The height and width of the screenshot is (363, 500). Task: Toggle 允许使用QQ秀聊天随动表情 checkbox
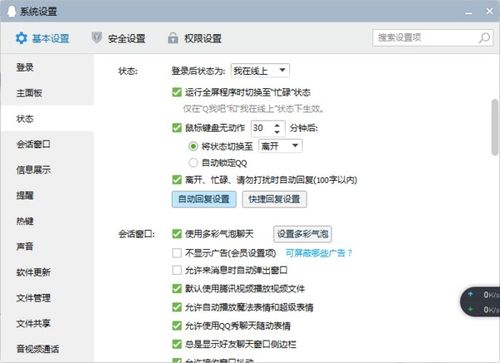177,325
